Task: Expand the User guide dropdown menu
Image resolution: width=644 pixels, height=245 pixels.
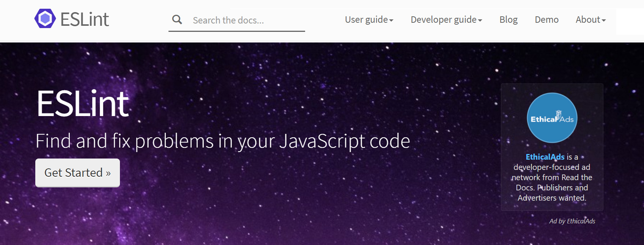Action: point(369,20)
